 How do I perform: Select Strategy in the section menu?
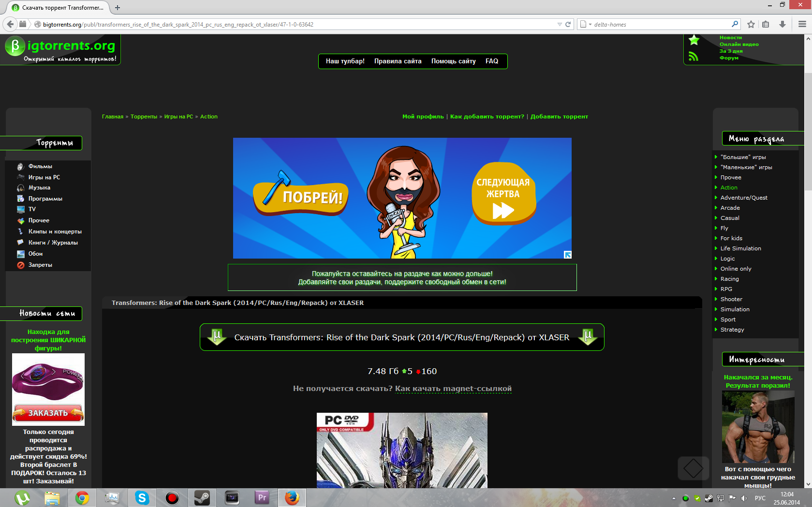pos(732,330)
